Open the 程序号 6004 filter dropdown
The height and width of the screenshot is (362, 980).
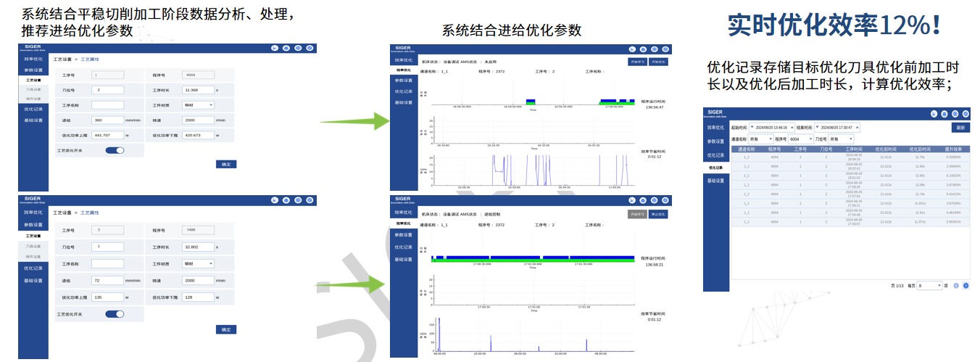800,139
